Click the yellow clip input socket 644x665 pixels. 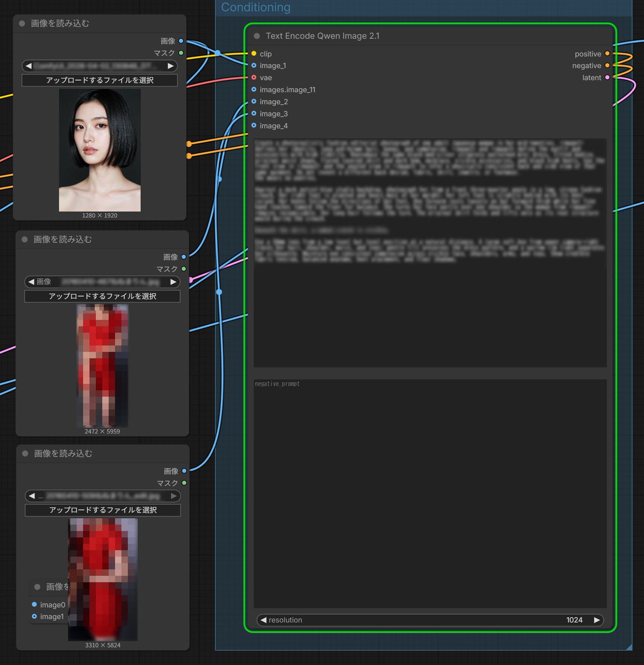click(254, 54)
